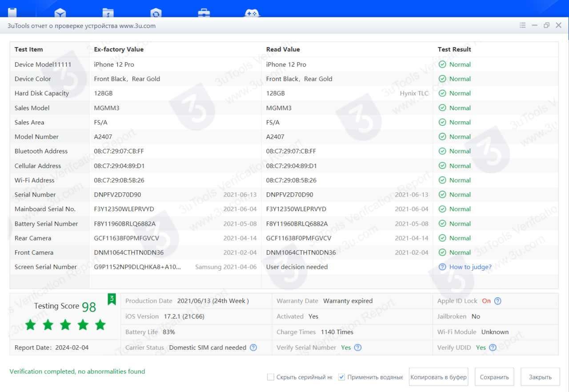This screenshot has width=569, height=392.
Task: Click the help icon beside Carrier Status
Action: tap(253, 348)
